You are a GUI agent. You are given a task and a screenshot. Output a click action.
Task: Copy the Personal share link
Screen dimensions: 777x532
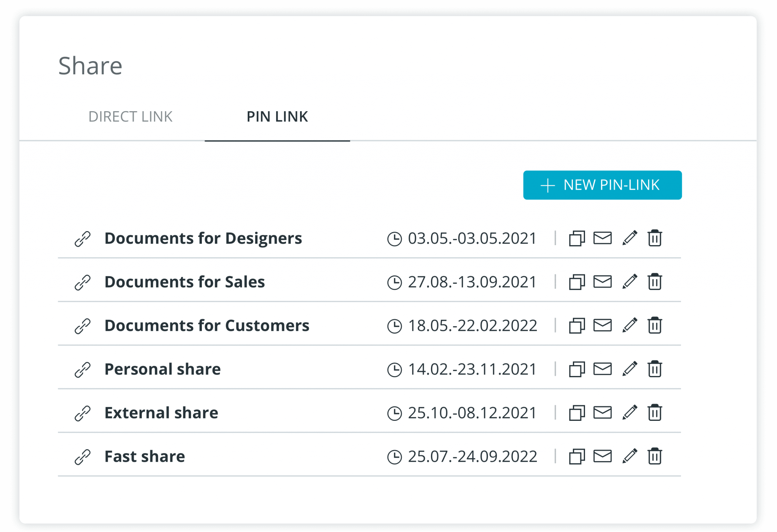pos(577,368)
